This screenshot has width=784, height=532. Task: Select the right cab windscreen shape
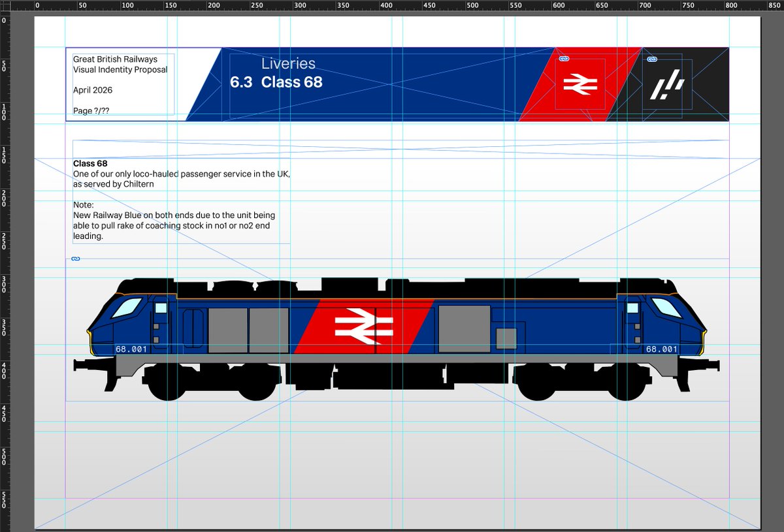tap(666, 307)
